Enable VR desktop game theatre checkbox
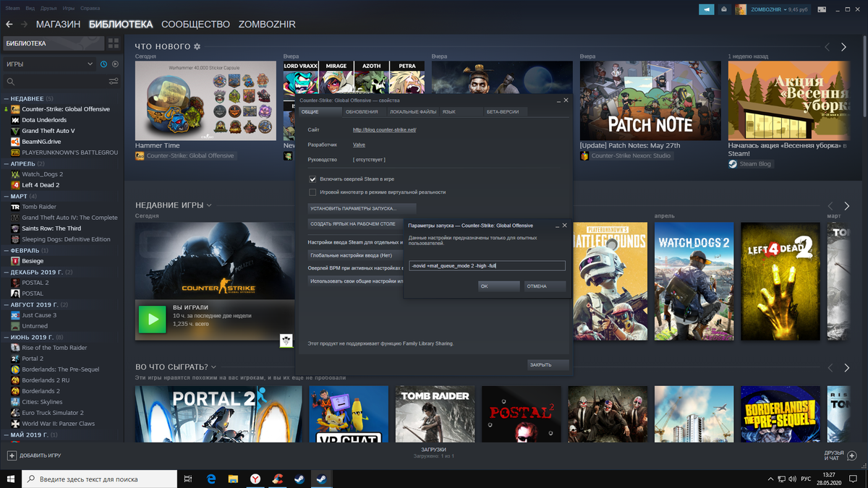The height and width of the screenshot is (488, 868). pos(312,192)
